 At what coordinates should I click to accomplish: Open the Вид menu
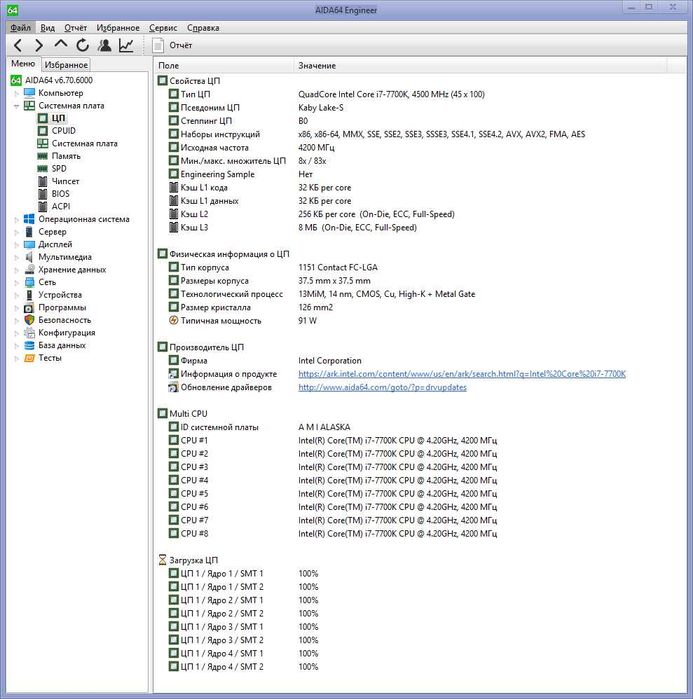coord(47,28)
